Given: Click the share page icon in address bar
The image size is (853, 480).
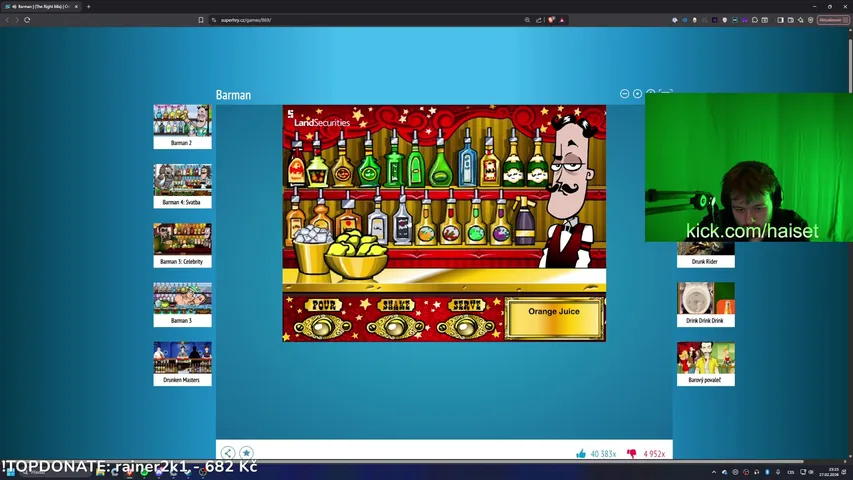Looking at the screenshot, I should point(539,20).
